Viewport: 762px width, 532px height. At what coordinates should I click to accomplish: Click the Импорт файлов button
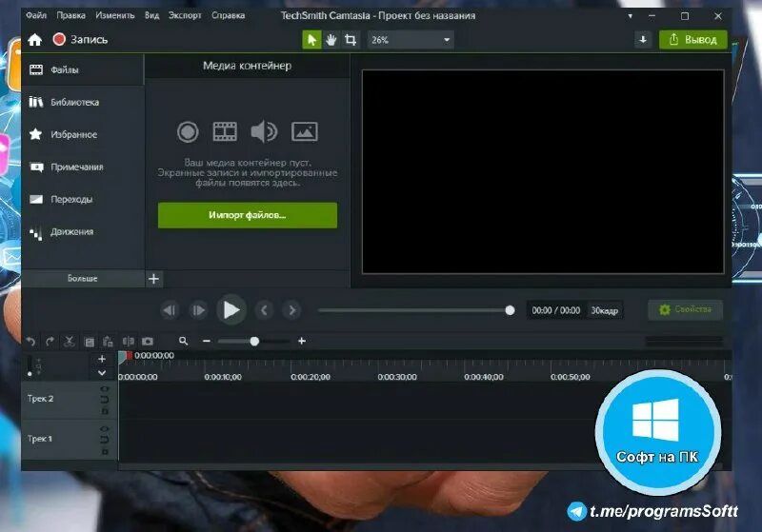point(248,215)
